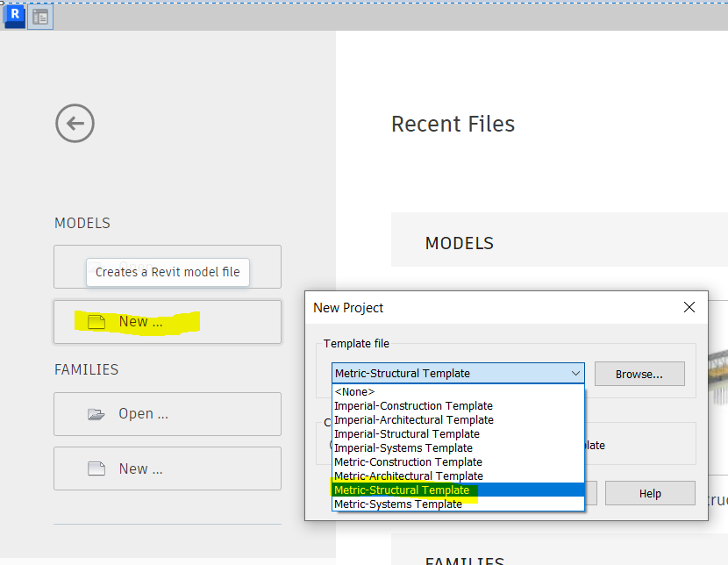Choose Imperial-Systems Template in the template list
728x565 pixels.
click(x=403, y=447)
